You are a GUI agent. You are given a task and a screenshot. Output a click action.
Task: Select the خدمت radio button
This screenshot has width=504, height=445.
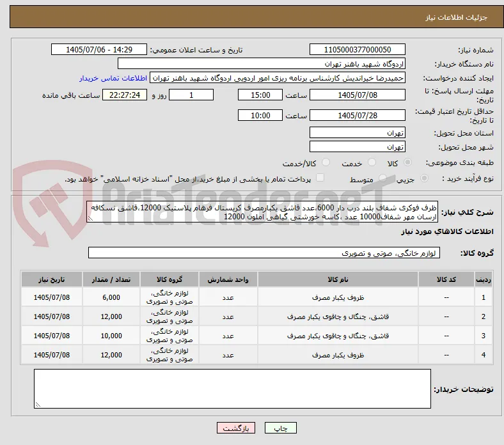pyautogui.click(x=372, y=162)
